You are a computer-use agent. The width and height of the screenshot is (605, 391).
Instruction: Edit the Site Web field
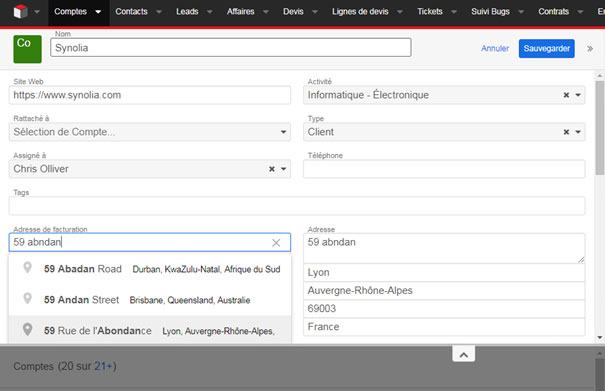tap(150, 95)
